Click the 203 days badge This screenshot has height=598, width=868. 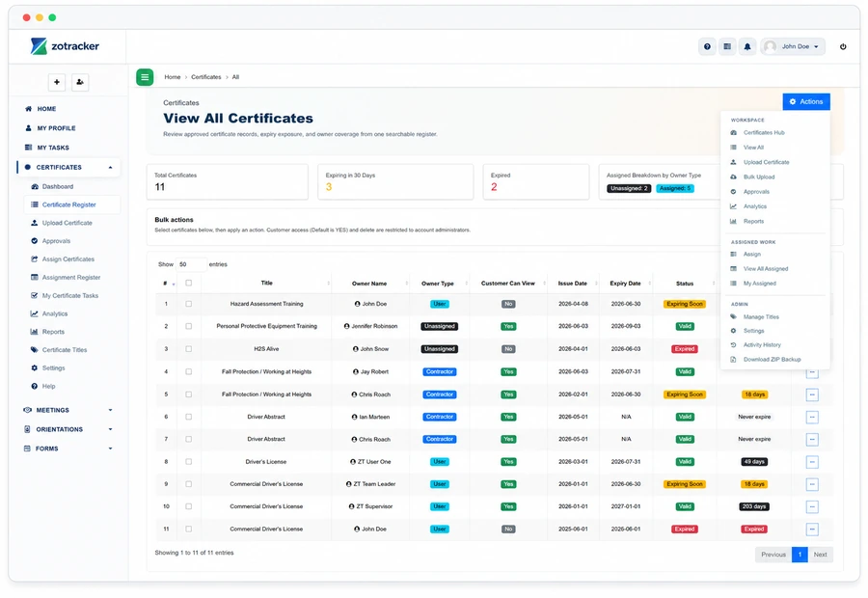point(754,506)
